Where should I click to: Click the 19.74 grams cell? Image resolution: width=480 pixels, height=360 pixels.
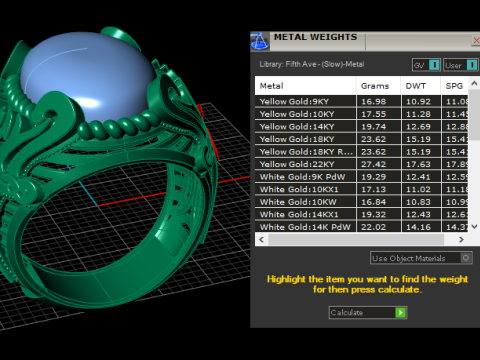(x=379, y=127)
